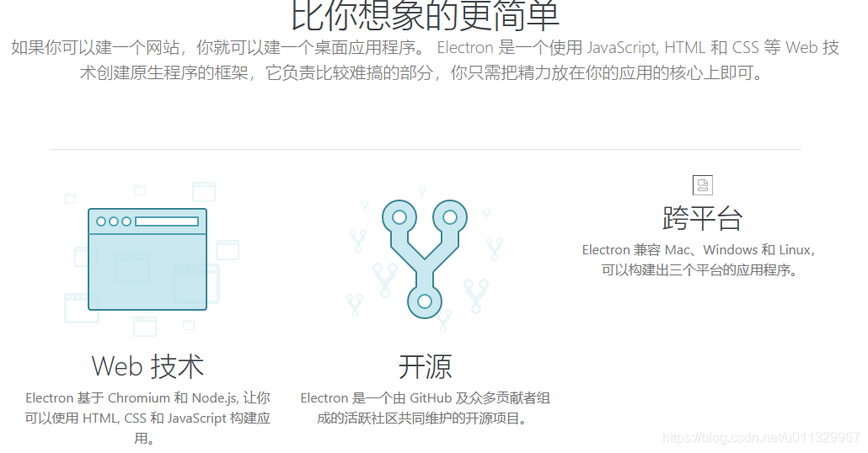Viewport: 868px width, 453px height.
Task: Click the line starting "术创建原生程序的框架"
Action: 422,73
